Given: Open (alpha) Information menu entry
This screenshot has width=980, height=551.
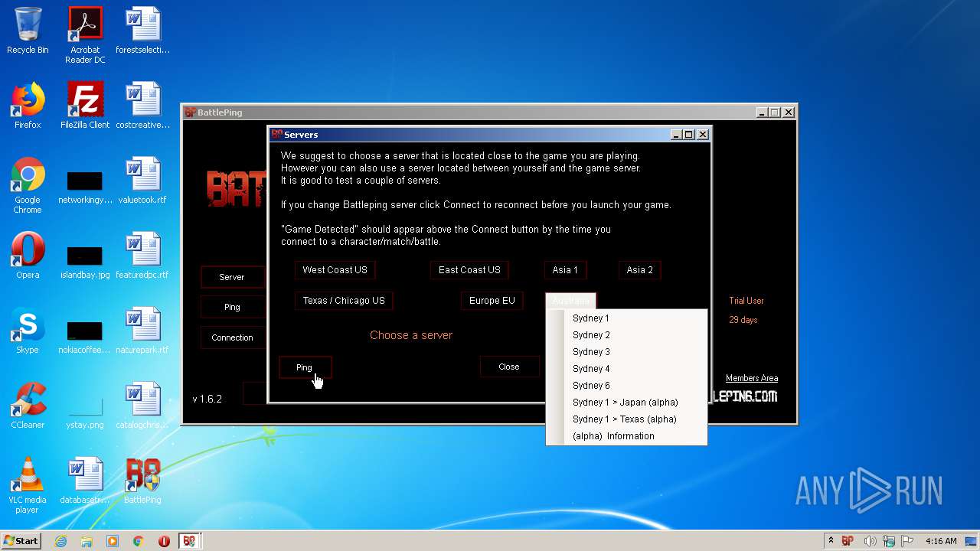Looking at the screenshot, I should pos(626,436).
